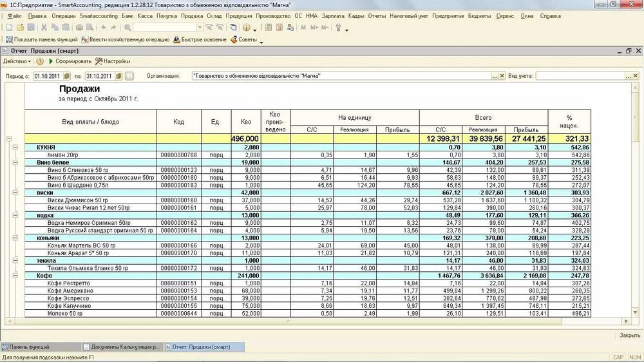644x362 pixels.
Task: Click the Cut scissors icon
Action: pos(44,28)
